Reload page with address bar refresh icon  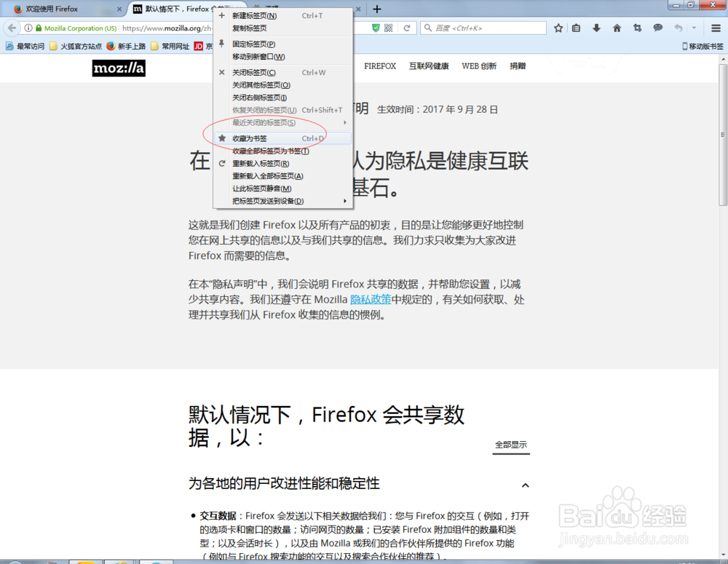[x=407, y=28]
